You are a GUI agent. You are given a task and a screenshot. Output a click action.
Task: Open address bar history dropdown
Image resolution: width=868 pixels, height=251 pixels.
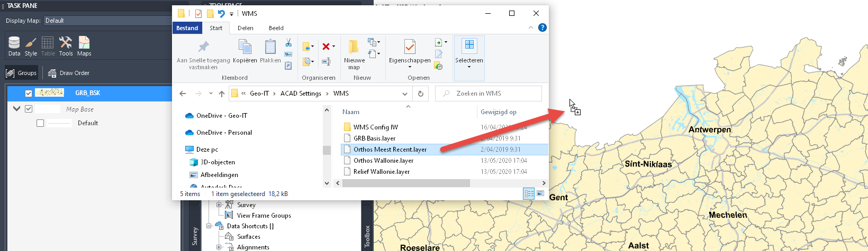405,94
